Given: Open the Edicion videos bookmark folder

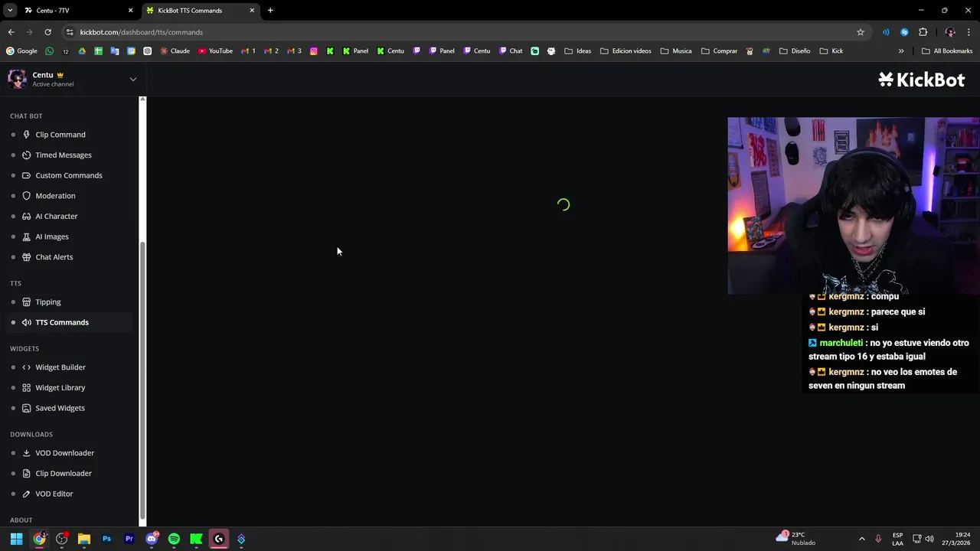Looking at the screenshot, I should click(626, 51).
